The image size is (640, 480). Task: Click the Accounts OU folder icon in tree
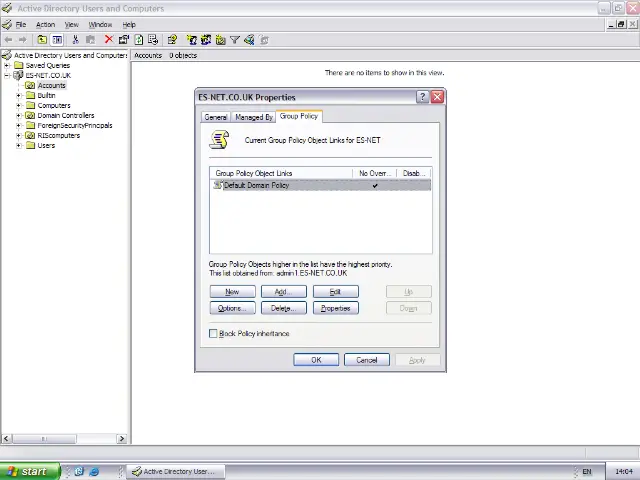tap(30, 85)
